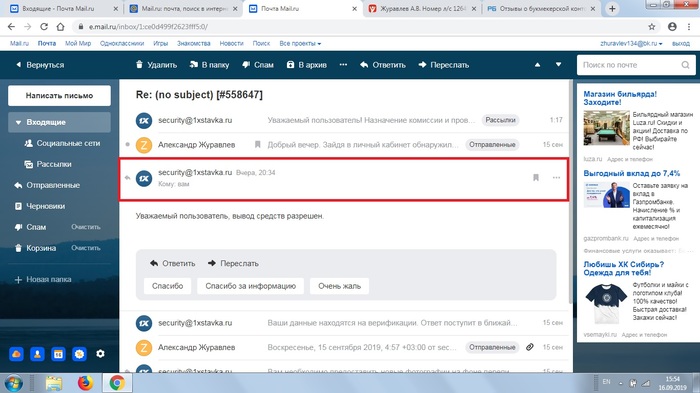Viewport: 700px width, 393px height.
Task: Open the cloud icon in sidebar bottom
Action: pos(17,354)
